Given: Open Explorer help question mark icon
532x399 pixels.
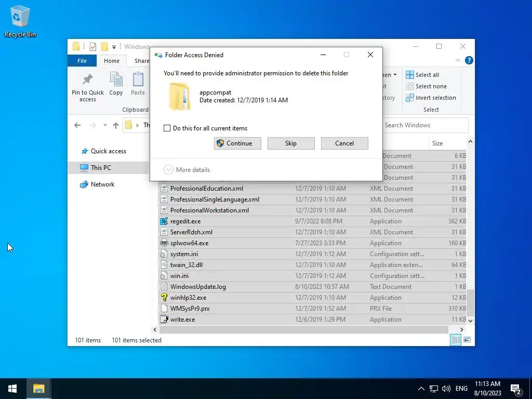Looking at the screenshot, I should coord(469,60).
